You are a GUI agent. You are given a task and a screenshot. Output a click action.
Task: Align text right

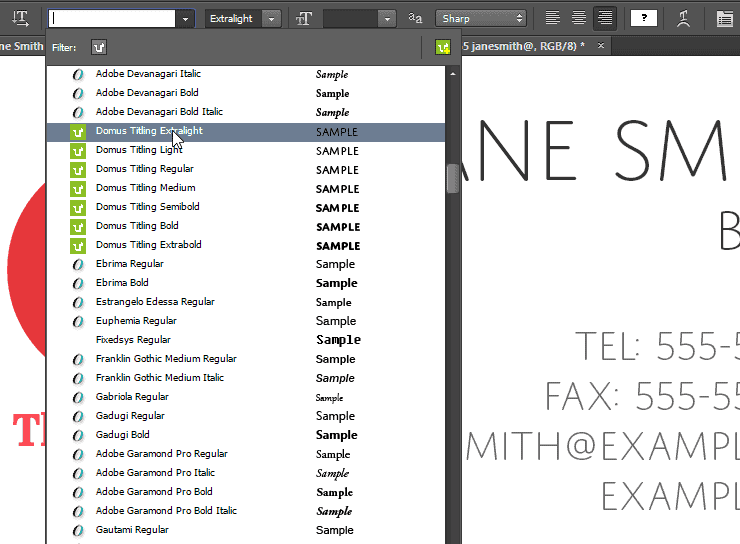coord(605,18)
